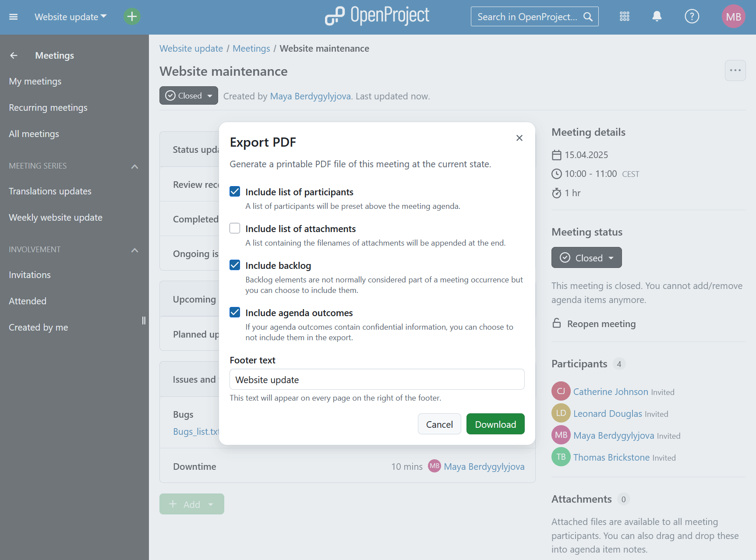Open the help icon
Viewport: 756px width, 560px height.
(x=692, y=16)
